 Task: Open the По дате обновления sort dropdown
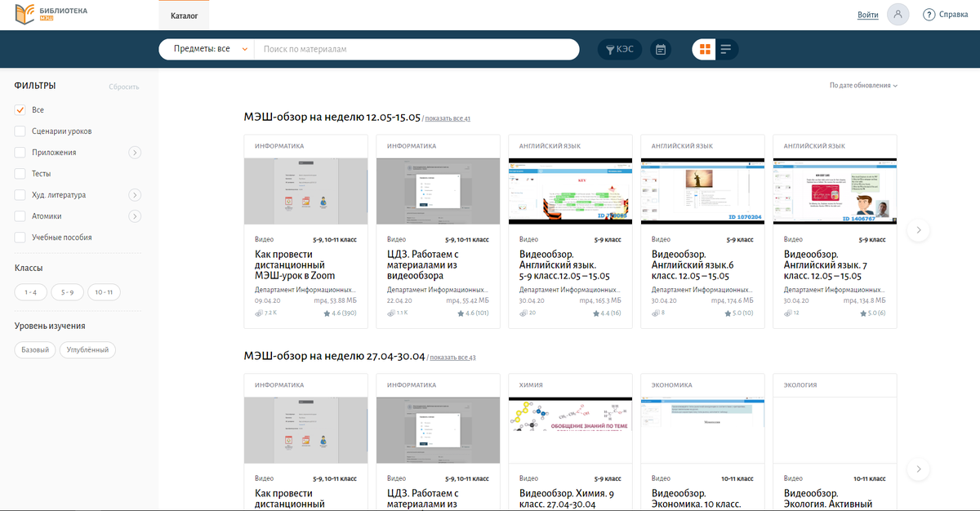click(864, 86)
